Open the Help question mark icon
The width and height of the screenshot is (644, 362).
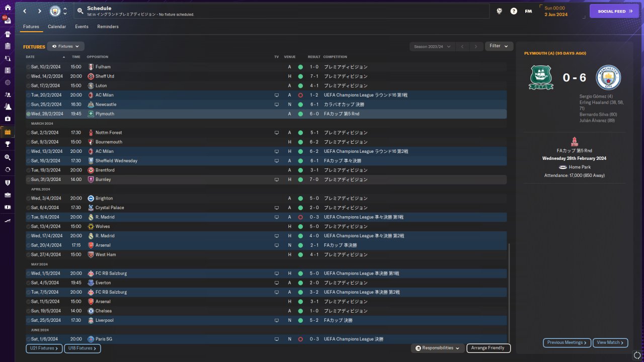pos(514,11)
